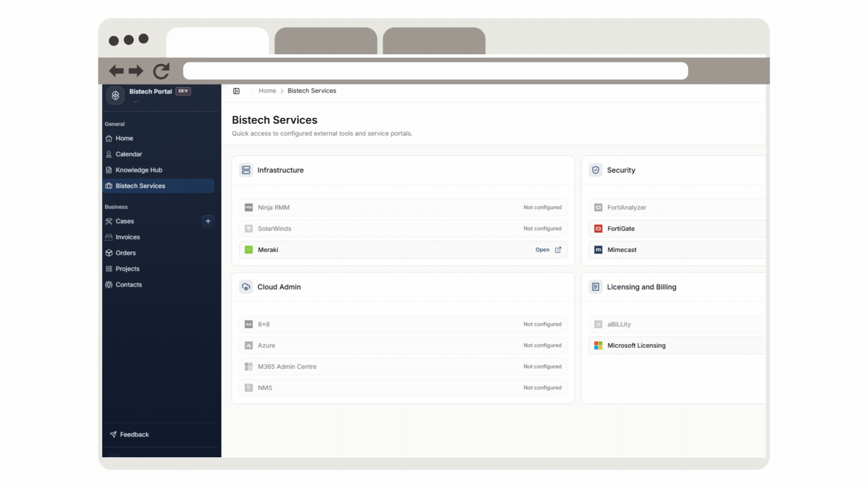
Task: Click the Cloud Admin cloud icon
Action: pyautogui.click(x=246, y=286)
